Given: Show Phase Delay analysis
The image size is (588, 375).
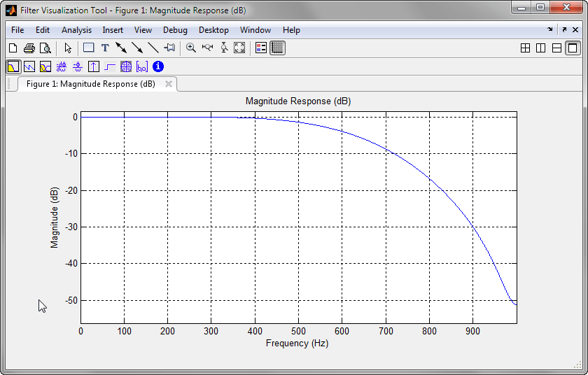Looking at the screenshot, I should pos(78,67).
